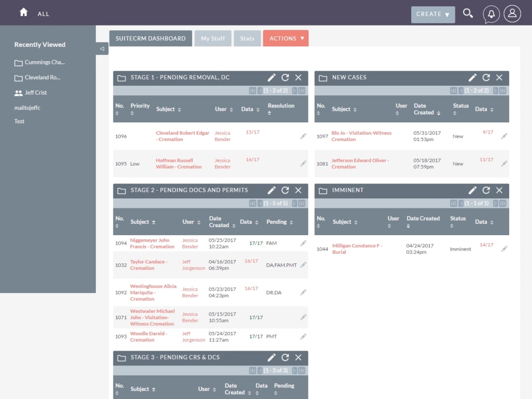Open the search magnifier icon

(468, 14)
